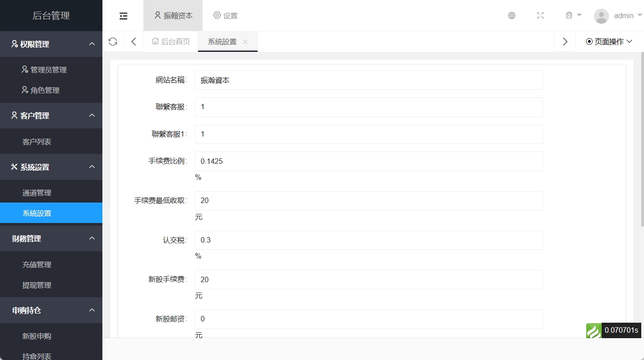Screen dimensions: 644x360
Task: Open 客户列表 in the sidebar
Action: pyautogui.click(x=51, y=142)
